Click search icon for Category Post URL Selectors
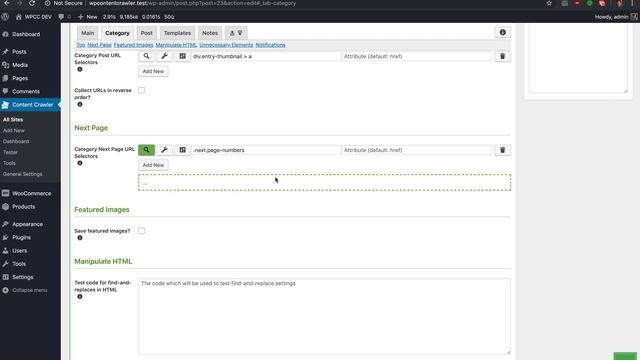Image resolution: width=640 pixels, height=360 pixels. pyautogui.click(x=146, y=56)
